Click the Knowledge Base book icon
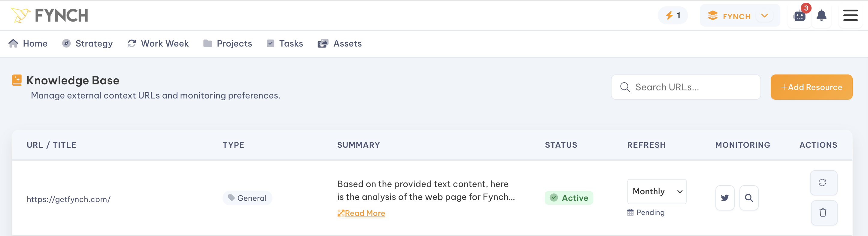The image size is (868, 236). 16,80
